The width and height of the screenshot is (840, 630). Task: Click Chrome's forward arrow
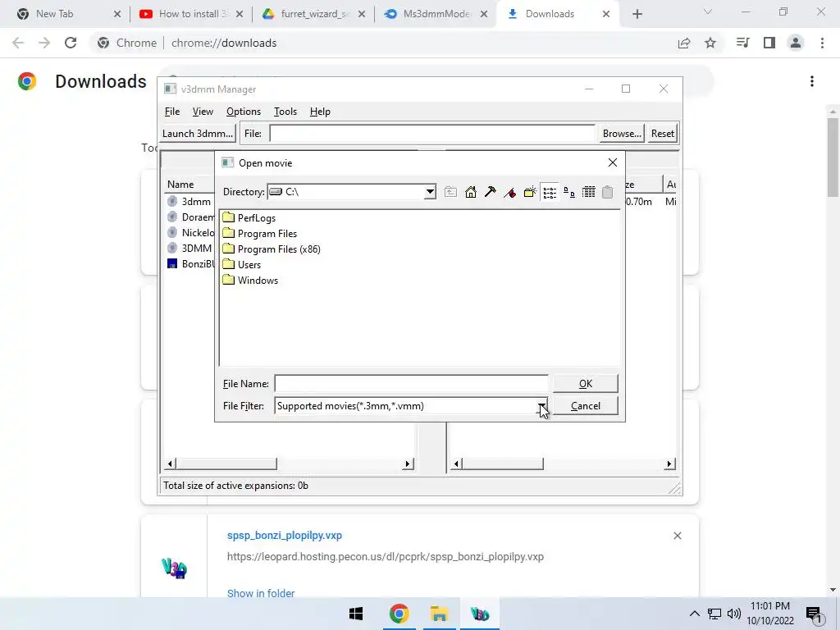coord(44,43)
